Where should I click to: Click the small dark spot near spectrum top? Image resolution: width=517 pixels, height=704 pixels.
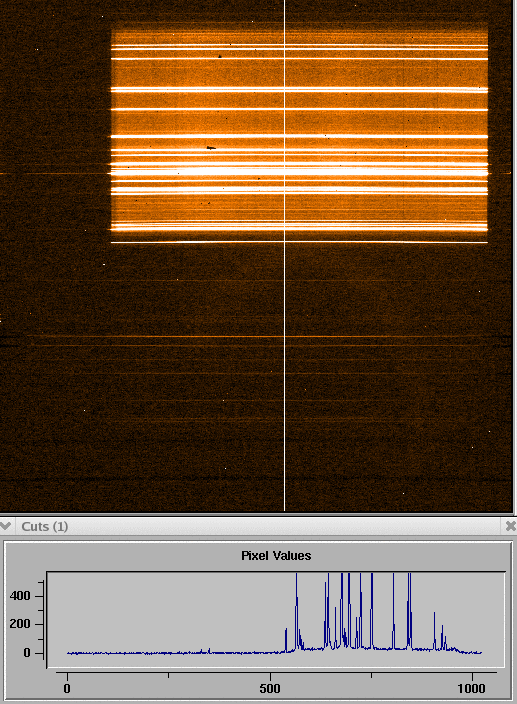coord(220,57)
